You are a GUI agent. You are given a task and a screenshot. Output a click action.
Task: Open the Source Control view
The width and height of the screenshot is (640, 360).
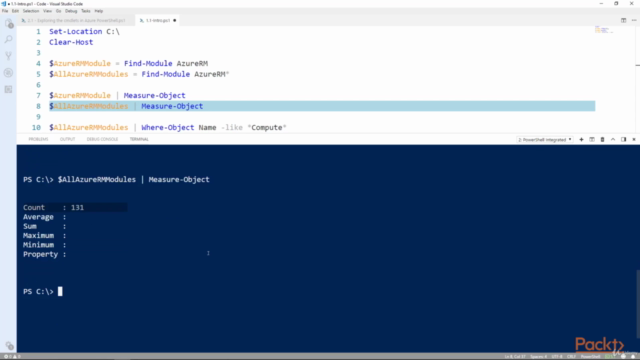click(9, 56)
